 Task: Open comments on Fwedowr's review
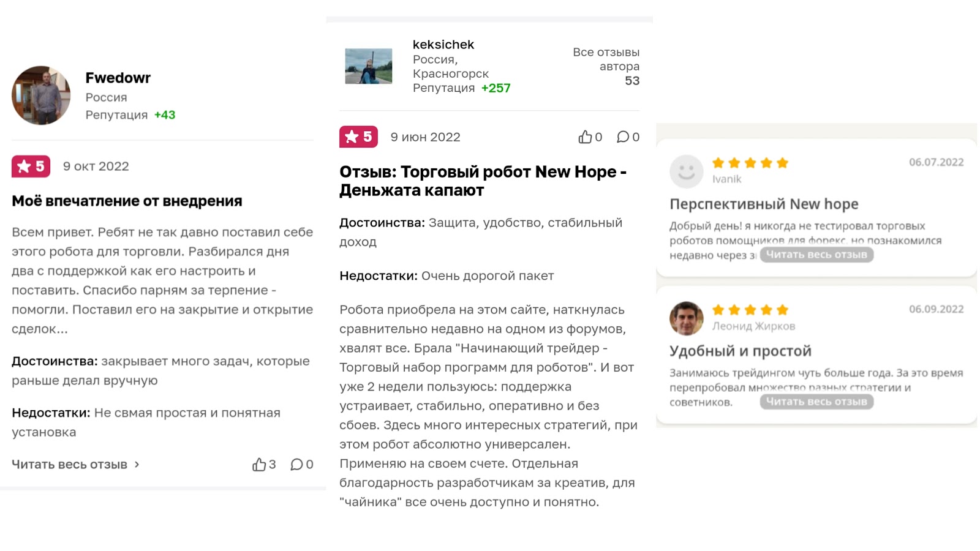[x=297, y=465]
